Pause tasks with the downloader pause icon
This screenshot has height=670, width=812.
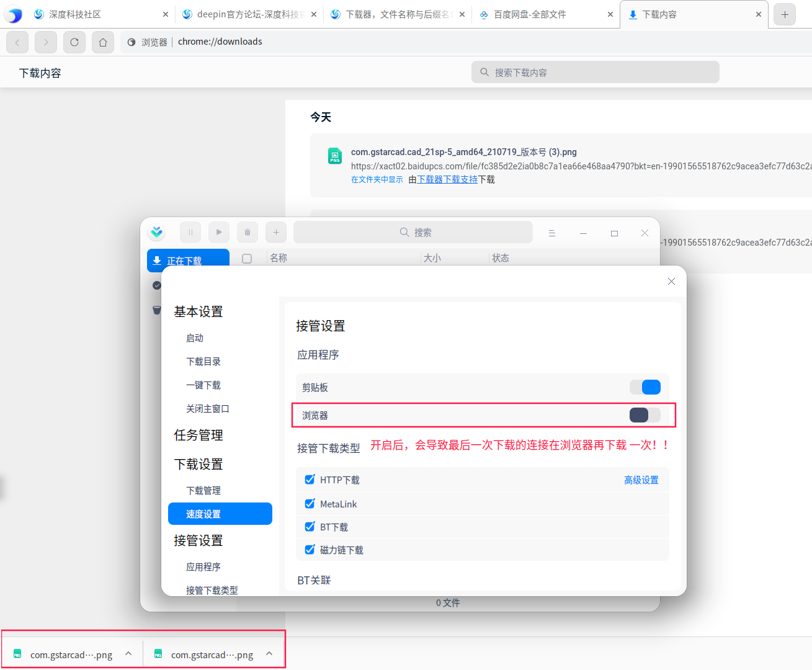(190, 232)
